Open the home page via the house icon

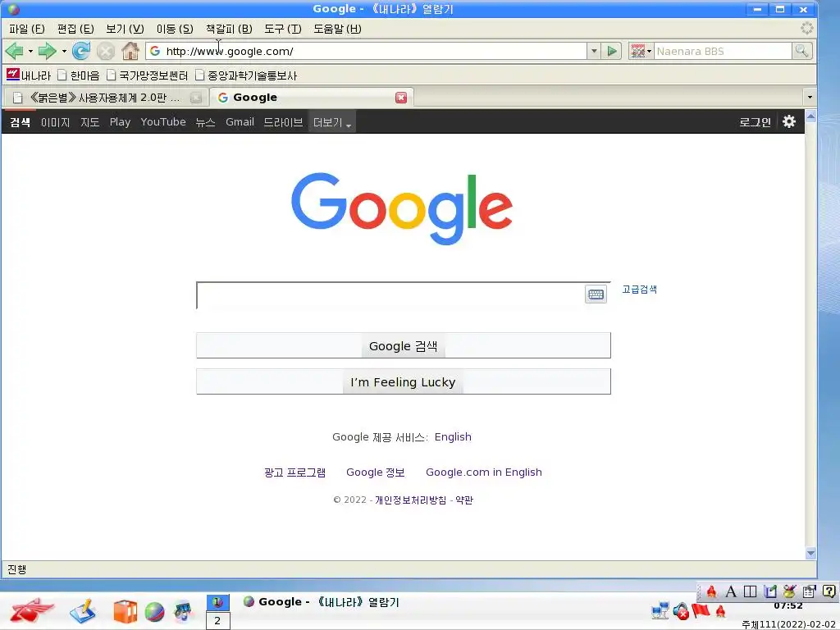point(130,52)
